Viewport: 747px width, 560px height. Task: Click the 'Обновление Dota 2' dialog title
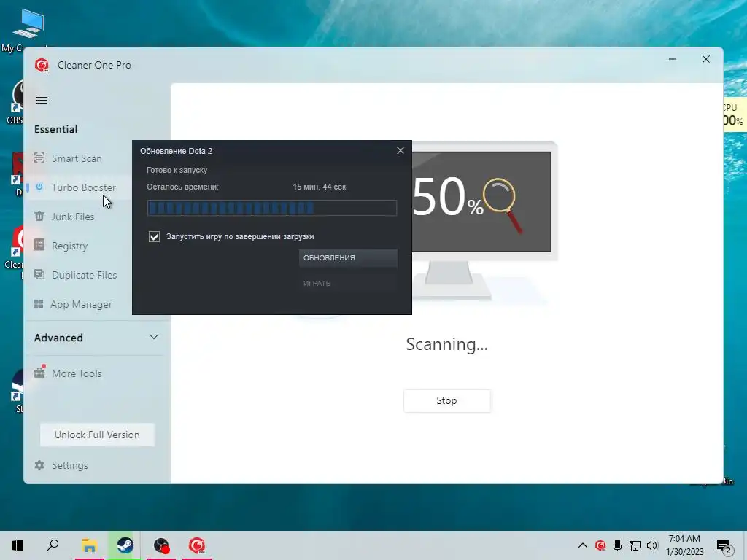click(x=177, y=151)
